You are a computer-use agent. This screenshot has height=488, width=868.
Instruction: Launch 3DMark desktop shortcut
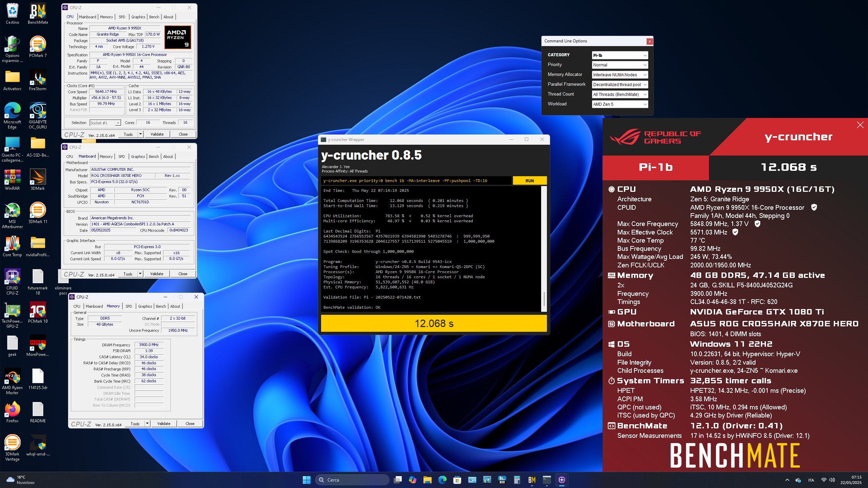click(38, 180)
